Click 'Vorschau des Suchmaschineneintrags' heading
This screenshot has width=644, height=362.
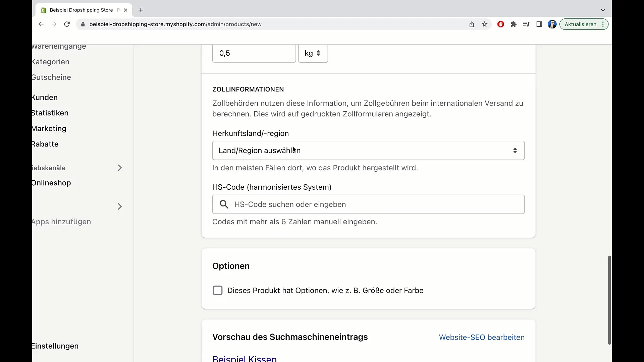(x=290, y=337)
